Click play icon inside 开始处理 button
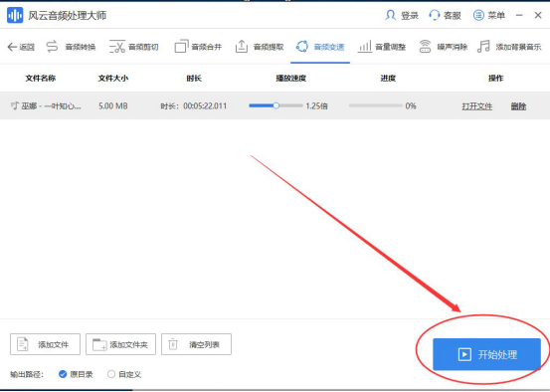This screenshot has width=550, height=392. (x=464, y=354)
